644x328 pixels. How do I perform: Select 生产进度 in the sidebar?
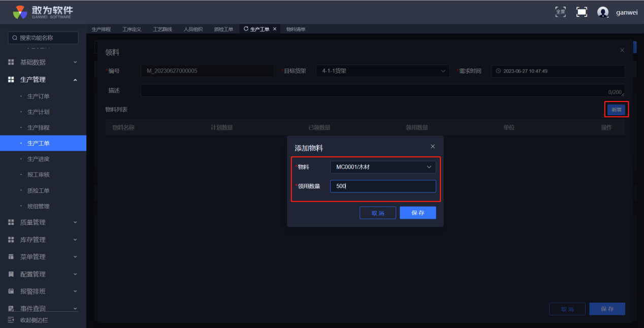click(x=39, y=159)
